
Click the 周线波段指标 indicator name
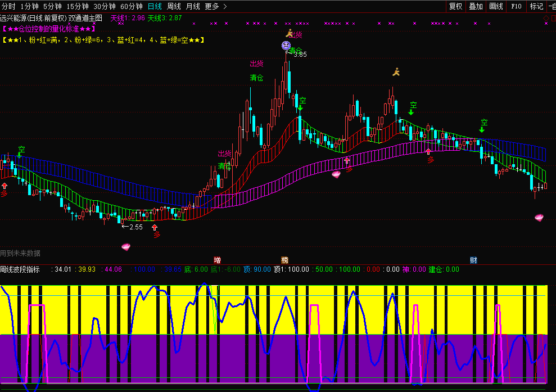tap(20, 269)
